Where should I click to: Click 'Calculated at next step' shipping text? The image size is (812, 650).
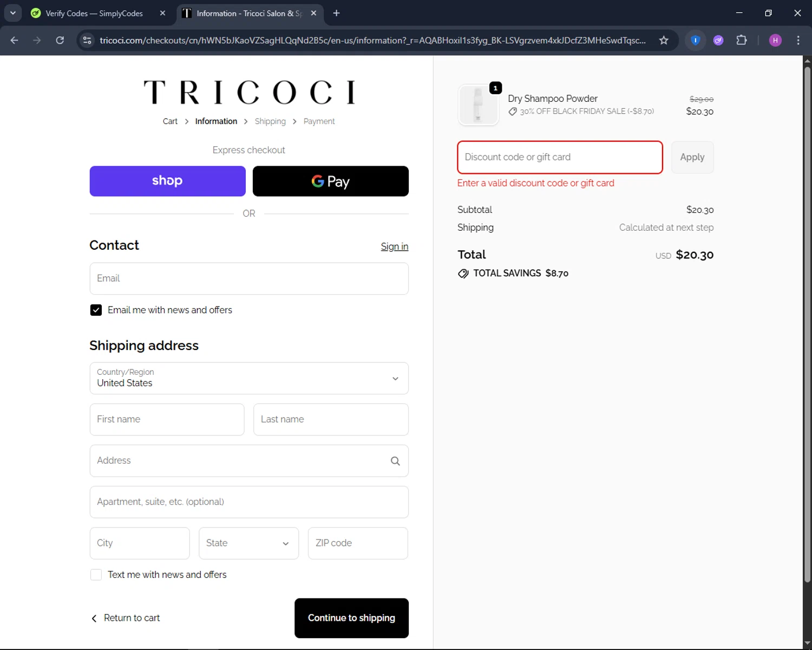(666, 227)
